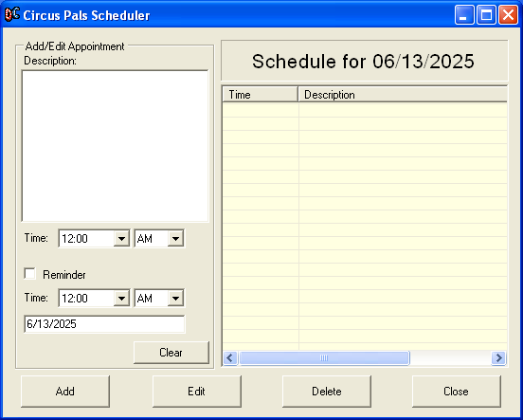Click the Add button
523x420 pixels.
65,392
